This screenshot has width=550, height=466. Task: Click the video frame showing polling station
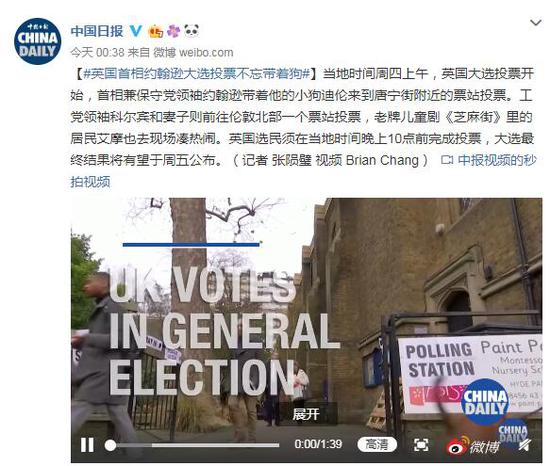306,316
